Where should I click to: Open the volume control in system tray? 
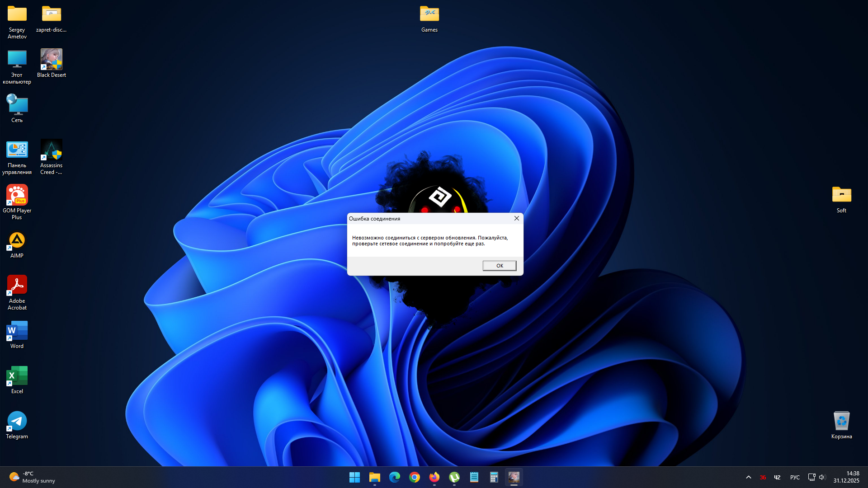(822, 477)
